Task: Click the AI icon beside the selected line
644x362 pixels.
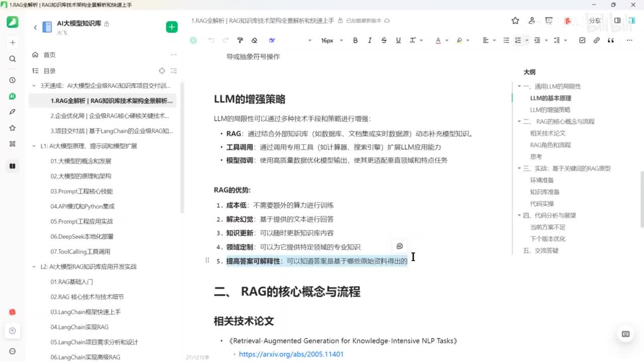Action: (399, 246)
